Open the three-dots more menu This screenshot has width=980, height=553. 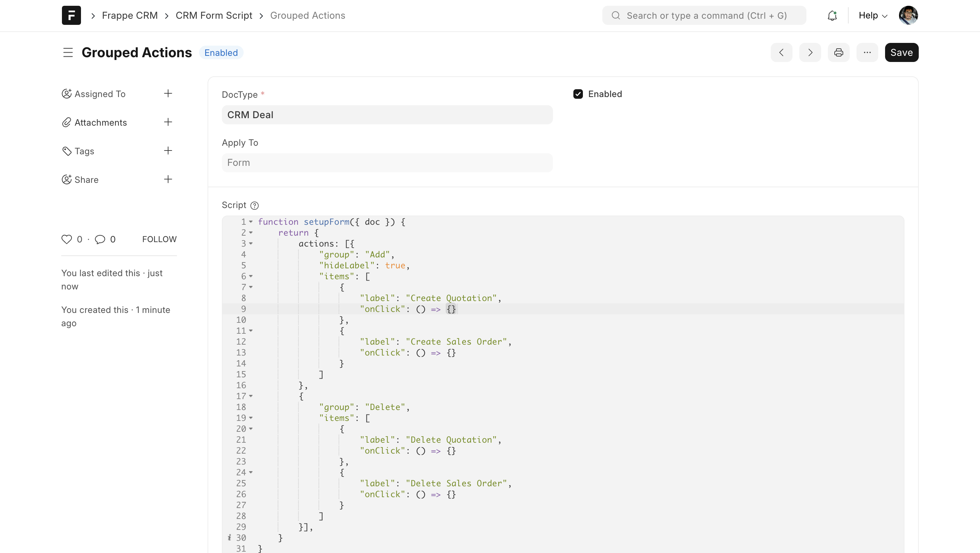coord(867,52)
